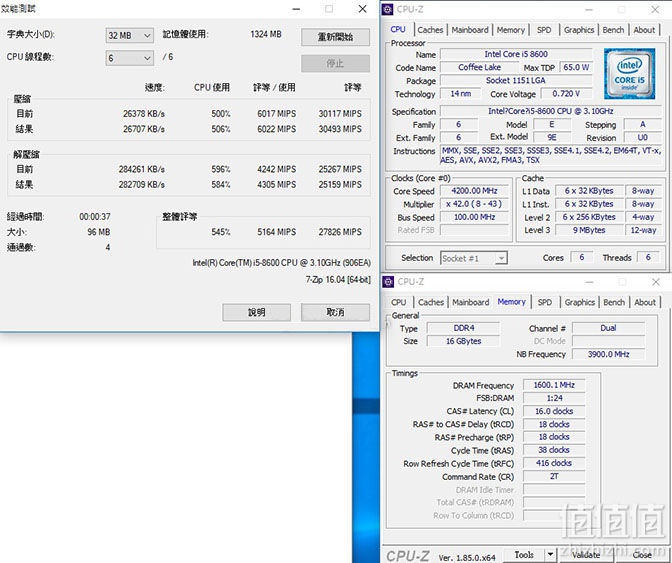Open SPD tab in bottom CPU-Z window
The image size is (672, 563).
545,302
